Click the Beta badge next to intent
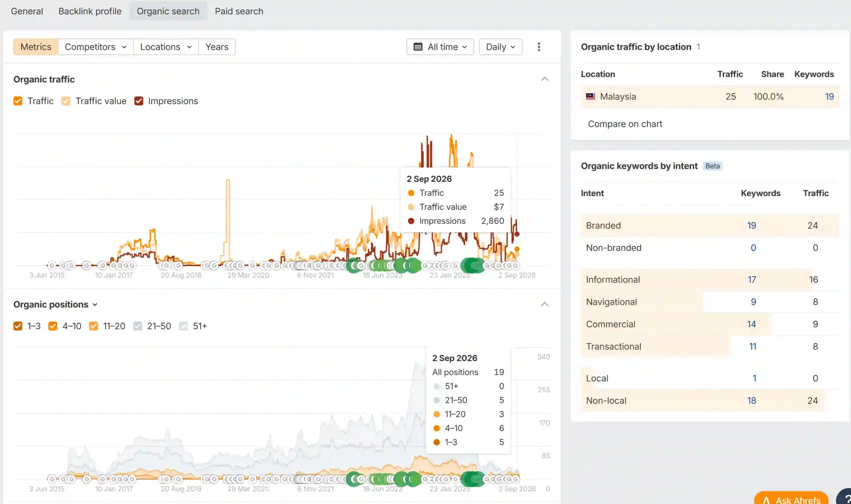The image size is (851, 504). point(712,166)
